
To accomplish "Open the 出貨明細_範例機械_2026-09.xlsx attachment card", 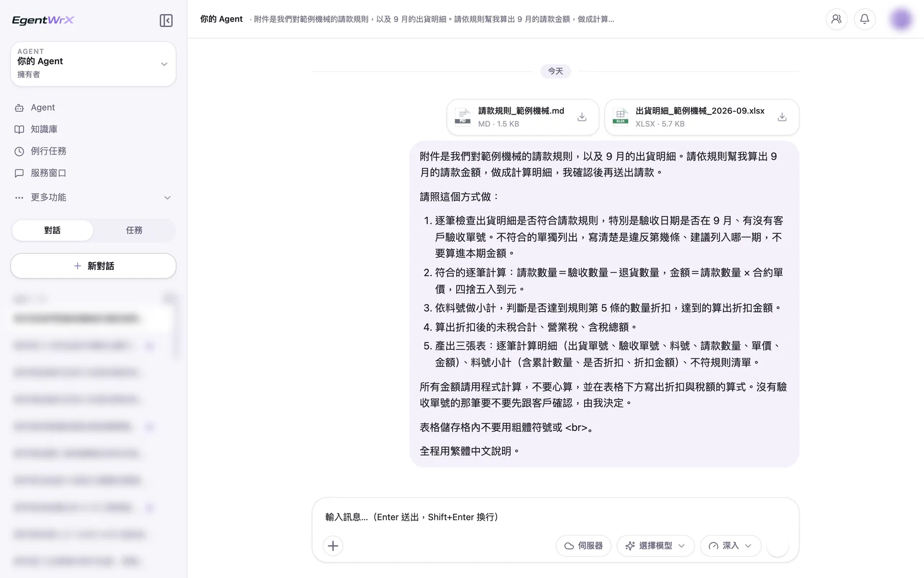I will tap(702, 117).
